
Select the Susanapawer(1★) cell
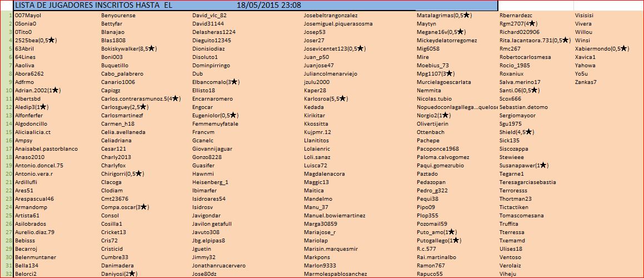coord(524,165)
